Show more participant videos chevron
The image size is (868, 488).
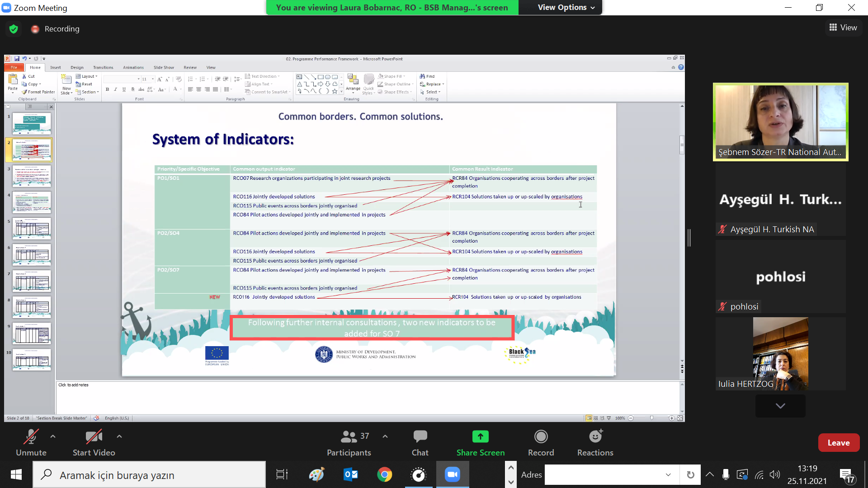(x=780, y=406)
